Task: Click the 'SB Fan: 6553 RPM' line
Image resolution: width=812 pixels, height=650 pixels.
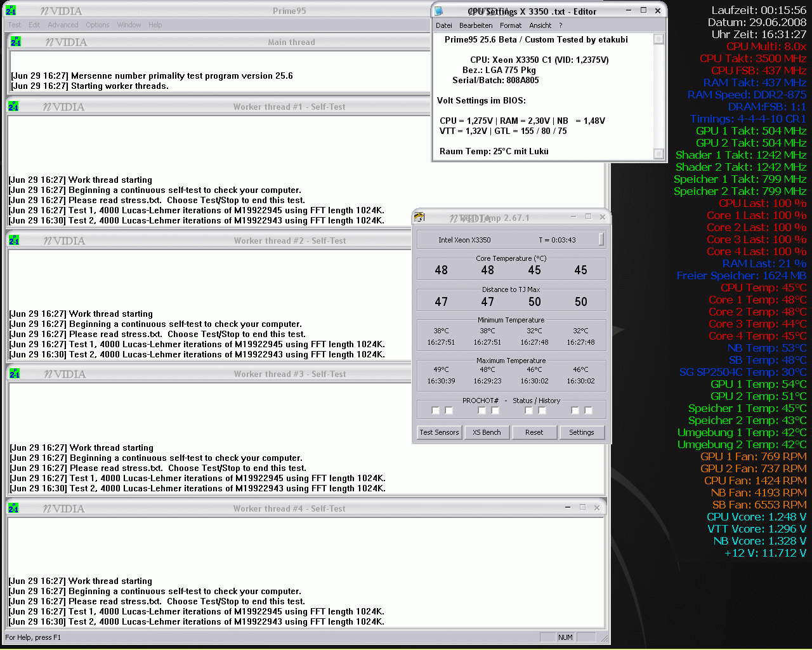Action: (759, 505)
